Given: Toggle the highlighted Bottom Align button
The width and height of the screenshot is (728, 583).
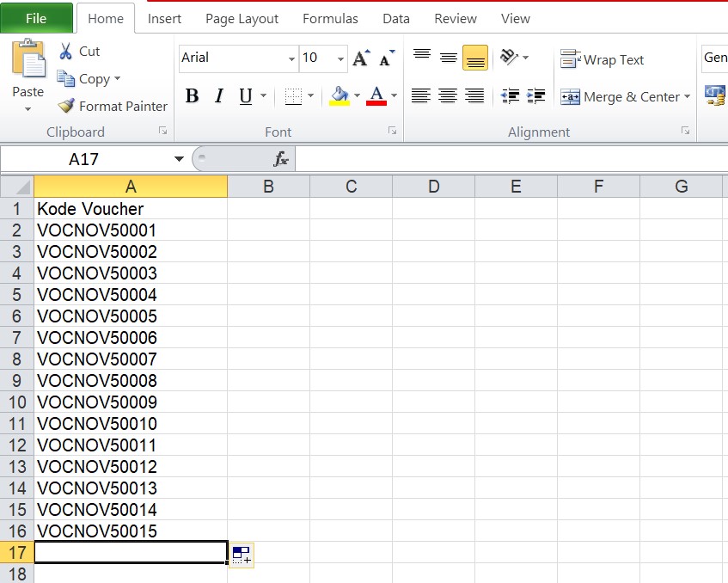Looking at the screenshot, I should tap(475, 57).
